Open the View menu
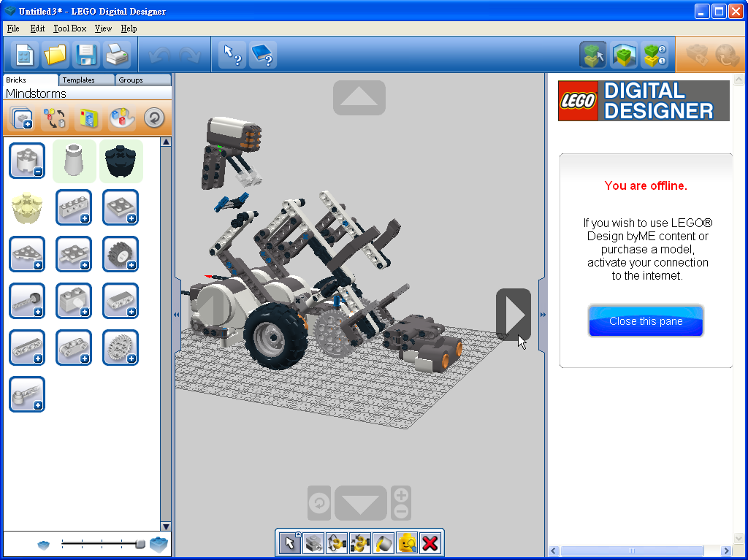 click(x=103, y=28)
